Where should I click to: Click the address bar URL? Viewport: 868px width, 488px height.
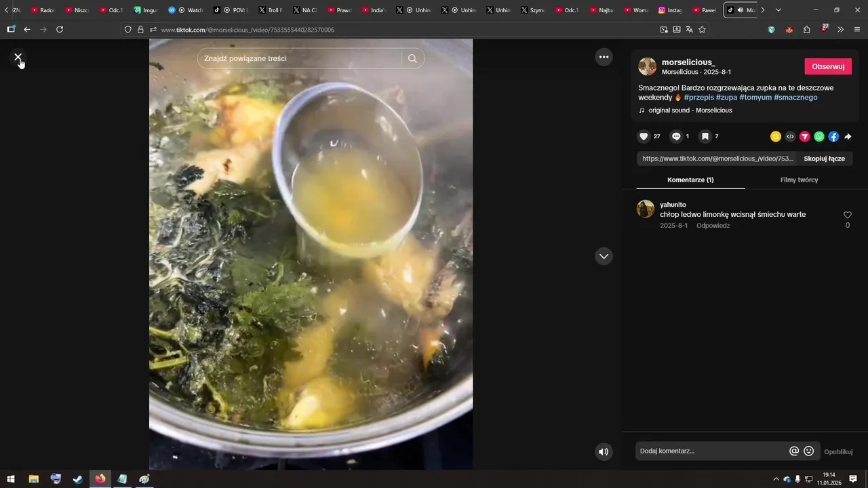(x=248, y=30)
